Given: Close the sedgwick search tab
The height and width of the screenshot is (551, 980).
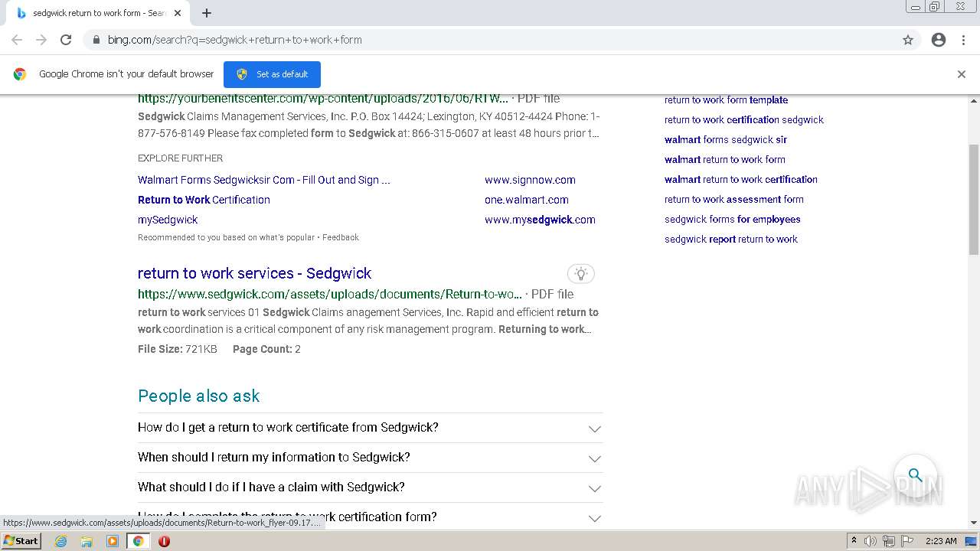Looking at the screenshot, I should click(x=178, y=13).
